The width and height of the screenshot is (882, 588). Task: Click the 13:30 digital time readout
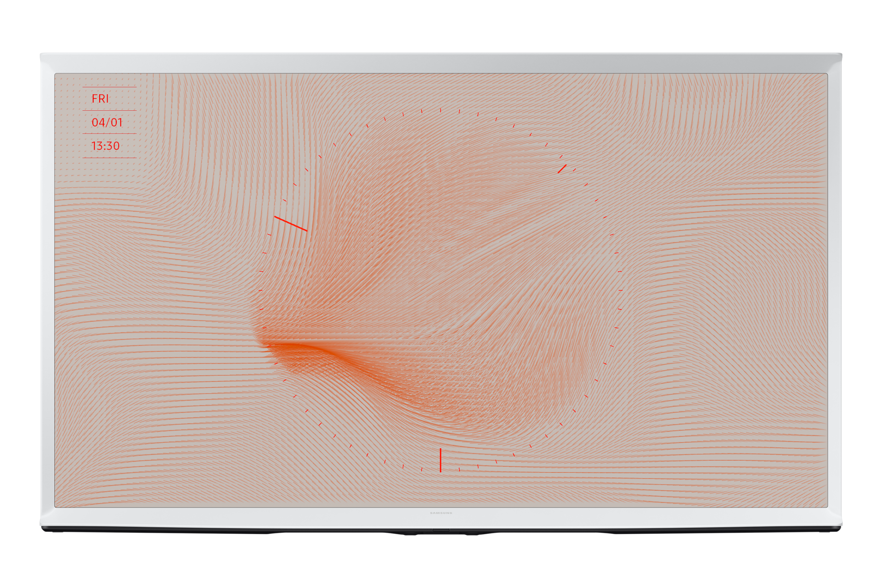(x=105, y=146)
